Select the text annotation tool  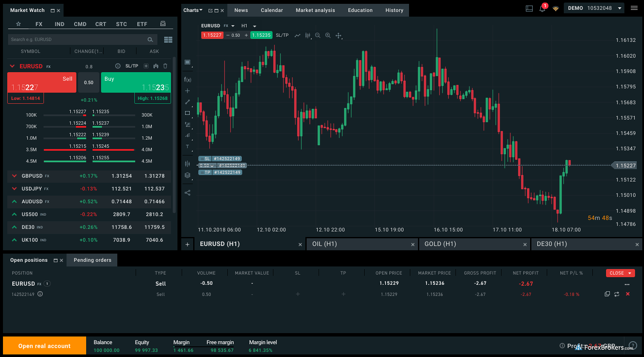click(x=188, y=146)
